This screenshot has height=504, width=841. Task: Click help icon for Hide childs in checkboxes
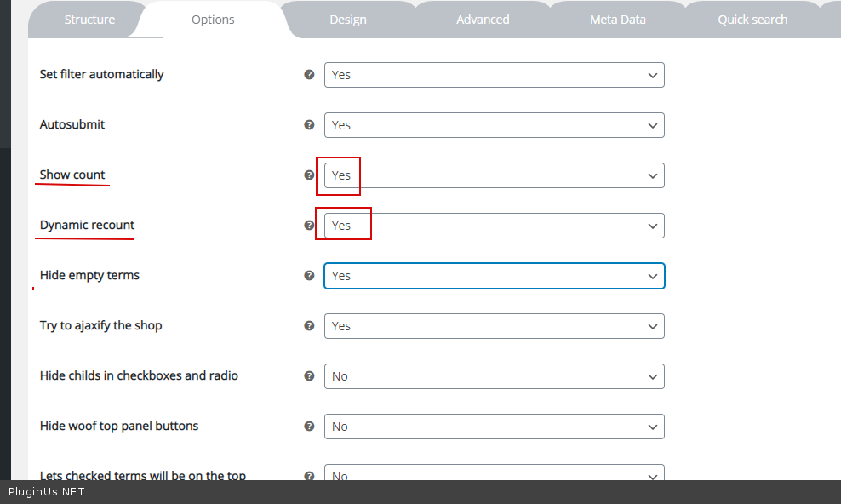(310, 376)
